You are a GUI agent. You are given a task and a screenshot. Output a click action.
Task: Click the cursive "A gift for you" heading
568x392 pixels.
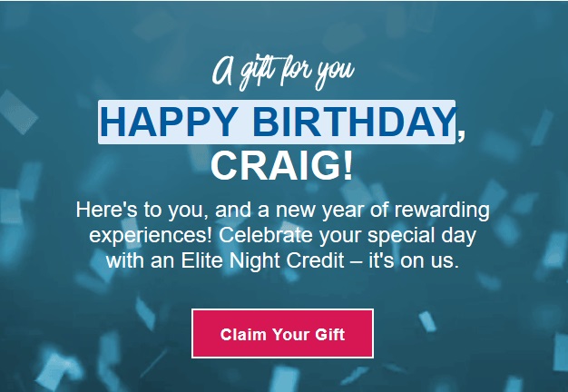click(x=282, y=71)
